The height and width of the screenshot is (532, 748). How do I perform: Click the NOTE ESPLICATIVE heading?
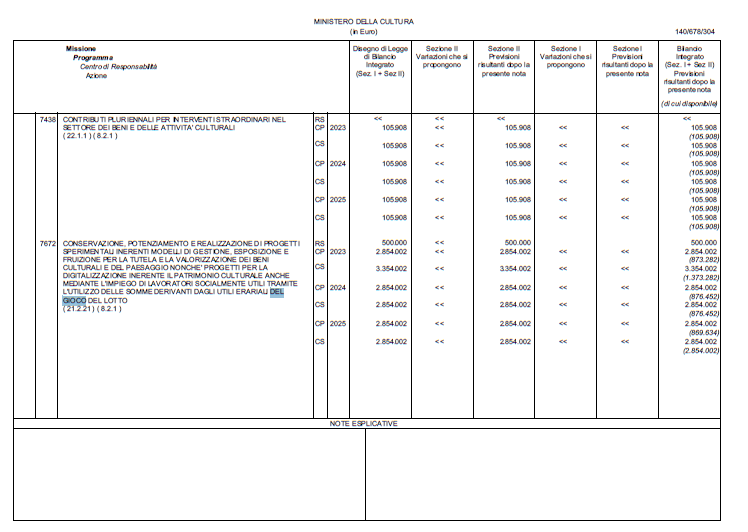tap(364, 424)
